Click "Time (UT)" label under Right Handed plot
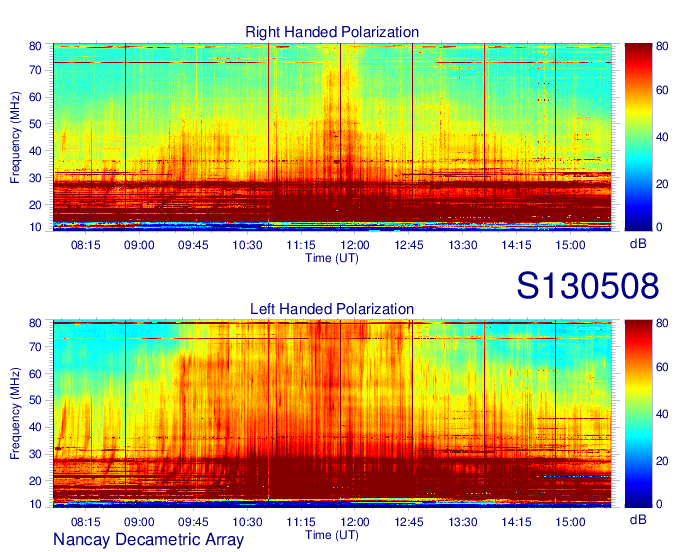This screenshot has width=680, height=552. pos(332,258)
